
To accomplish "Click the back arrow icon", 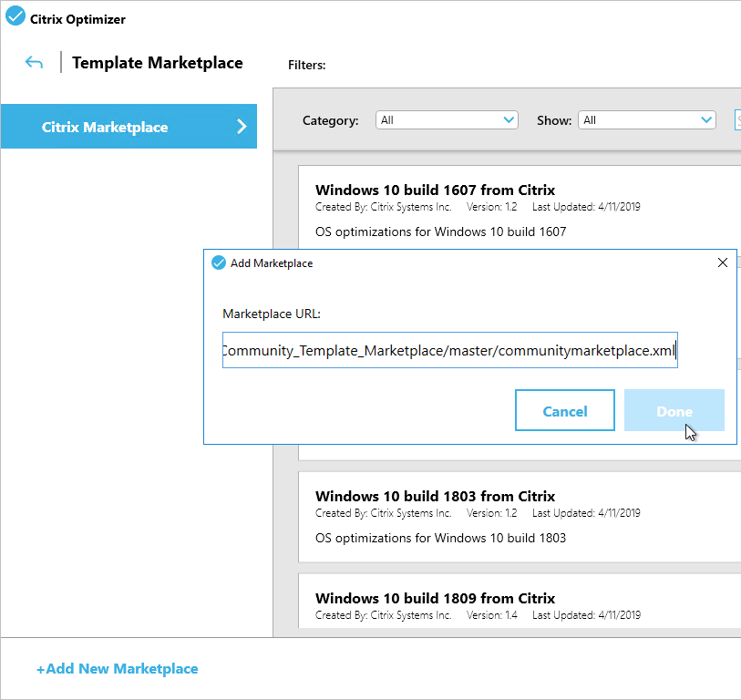I will (34, 62).
